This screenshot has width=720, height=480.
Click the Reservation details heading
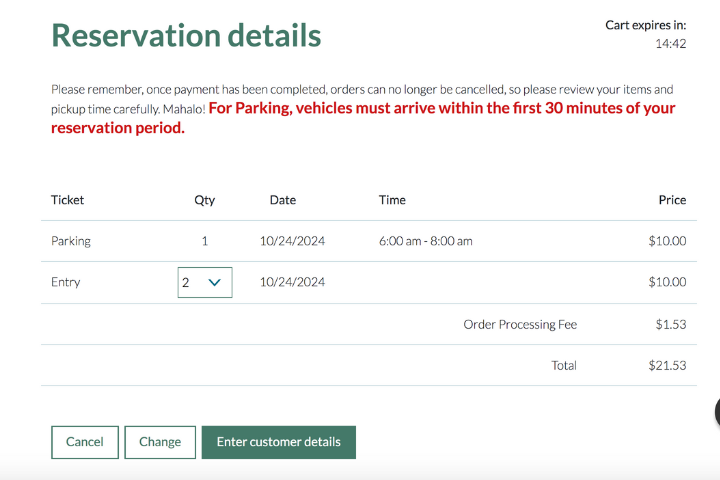point(186,35)
